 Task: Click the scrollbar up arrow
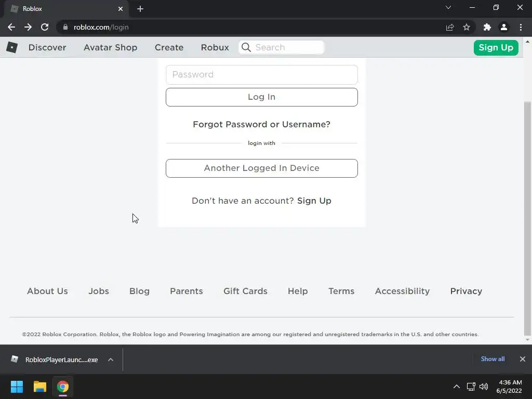tap(527, 42)
